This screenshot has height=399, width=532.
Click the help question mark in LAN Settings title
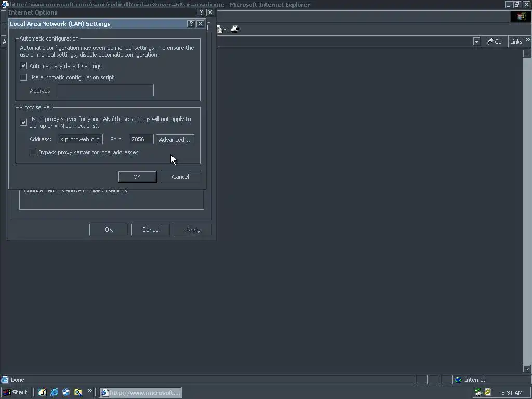191,24
